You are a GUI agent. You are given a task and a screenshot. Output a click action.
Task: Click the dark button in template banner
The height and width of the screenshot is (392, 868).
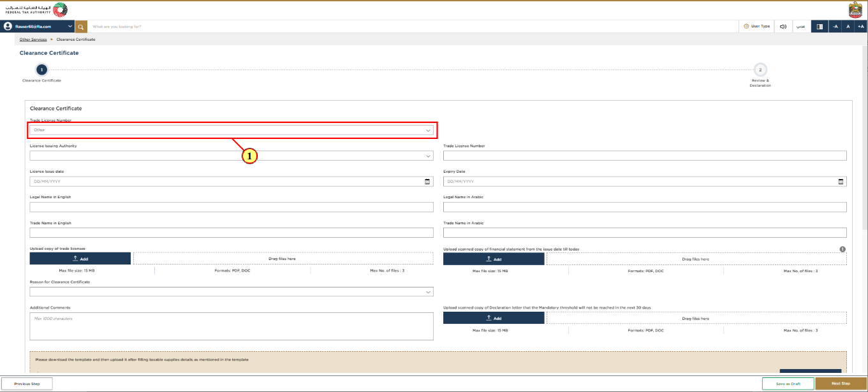tap(810, 372)
